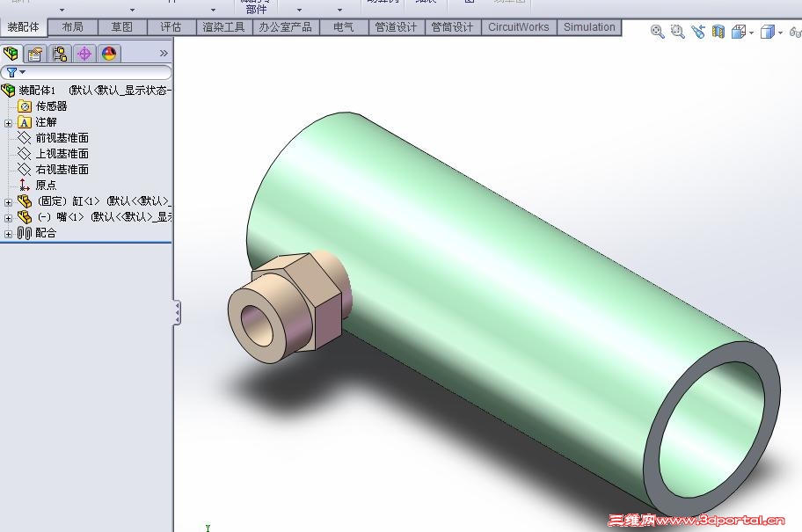Click the 注解 annotation A icon

tap(25, 122)
